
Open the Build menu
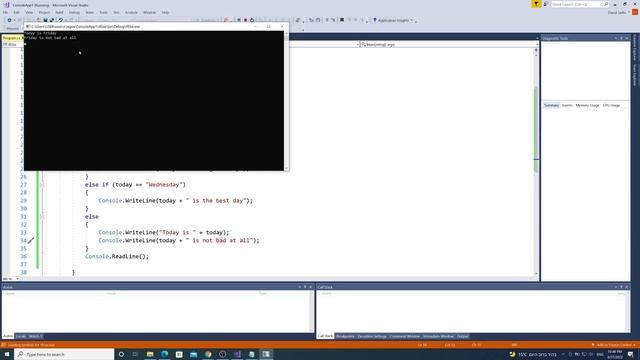60,13
